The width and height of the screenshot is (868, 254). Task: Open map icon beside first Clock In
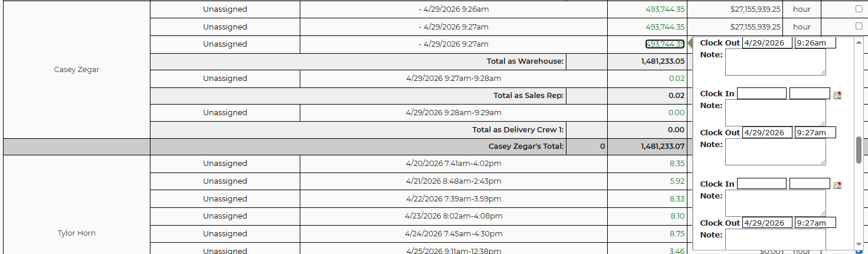point(837,95)
